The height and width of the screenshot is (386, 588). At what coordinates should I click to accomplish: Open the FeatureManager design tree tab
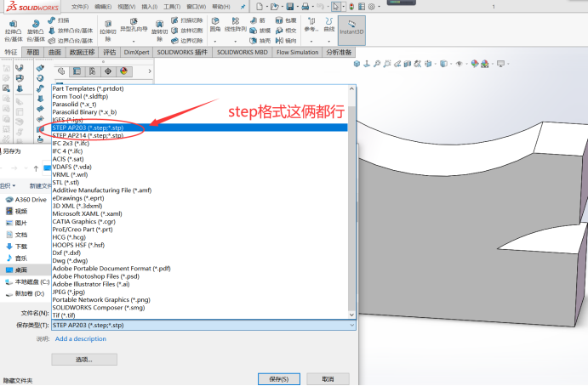pos(61,71)
